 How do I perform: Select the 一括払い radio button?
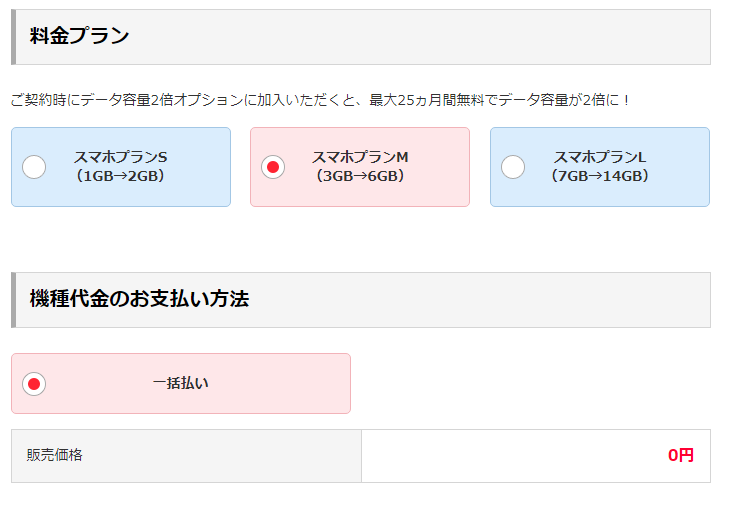(34, 384)
